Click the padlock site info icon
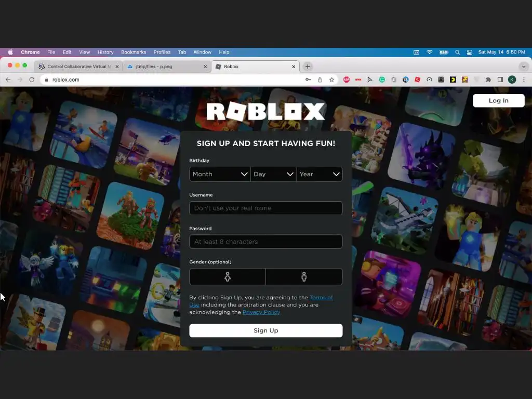Viewport: 532px width, 399px height. [x=46, y=79]
